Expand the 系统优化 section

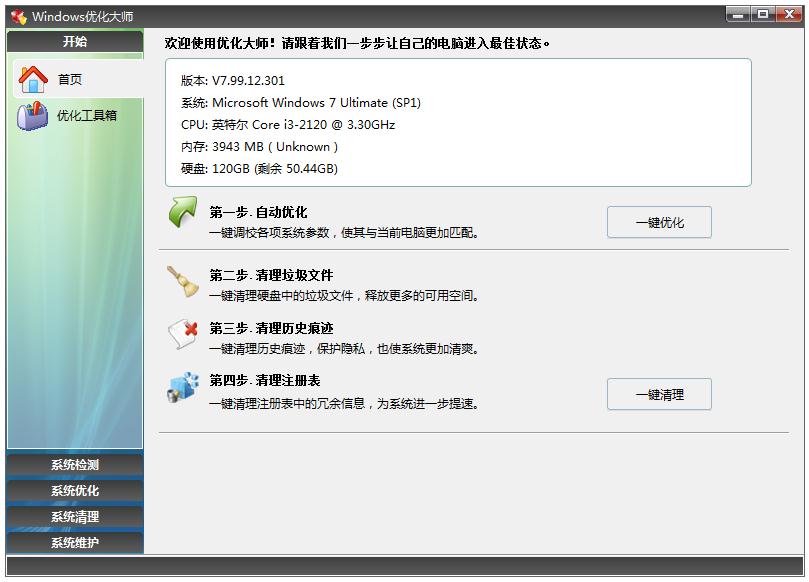tap(73, 490)
